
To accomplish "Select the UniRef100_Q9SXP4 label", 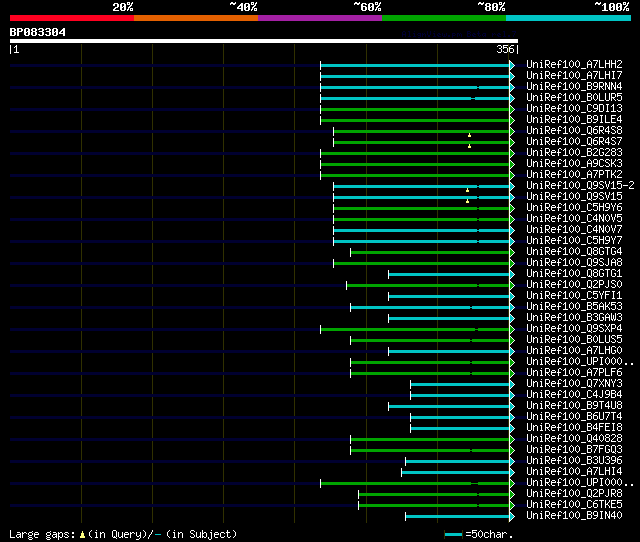I will pos(574,329).
